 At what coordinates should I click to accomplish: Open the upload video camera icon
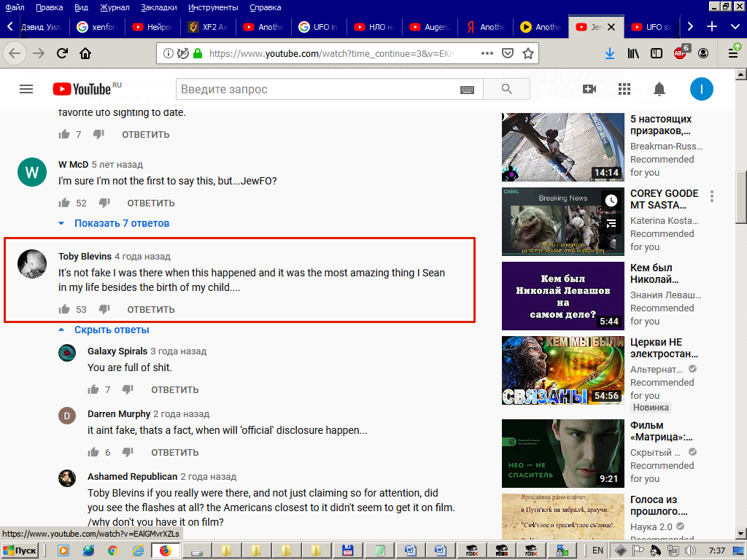click(x=589, y=89)
